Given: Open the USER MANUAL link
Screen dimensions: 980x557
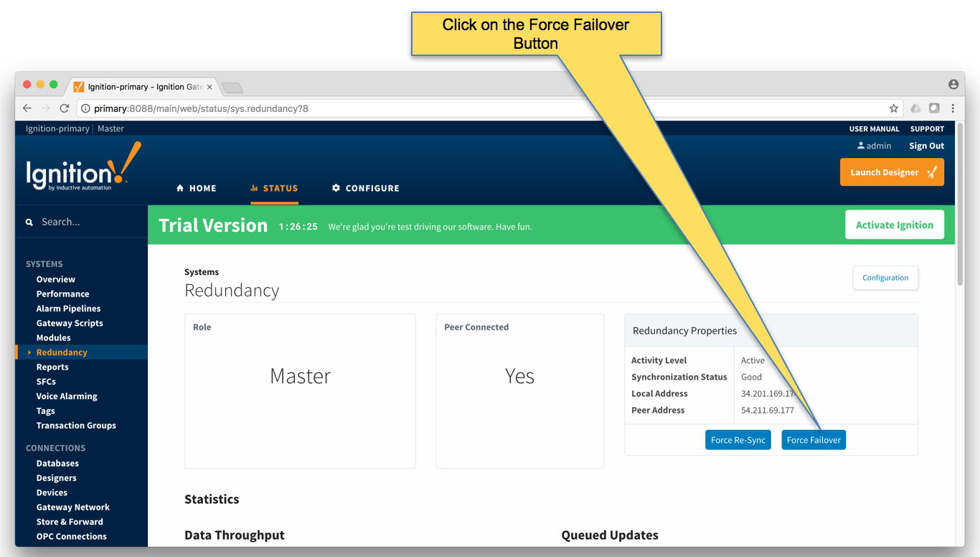Looking at the screenshot, I should pyautogui.click(x=874, y=129).
